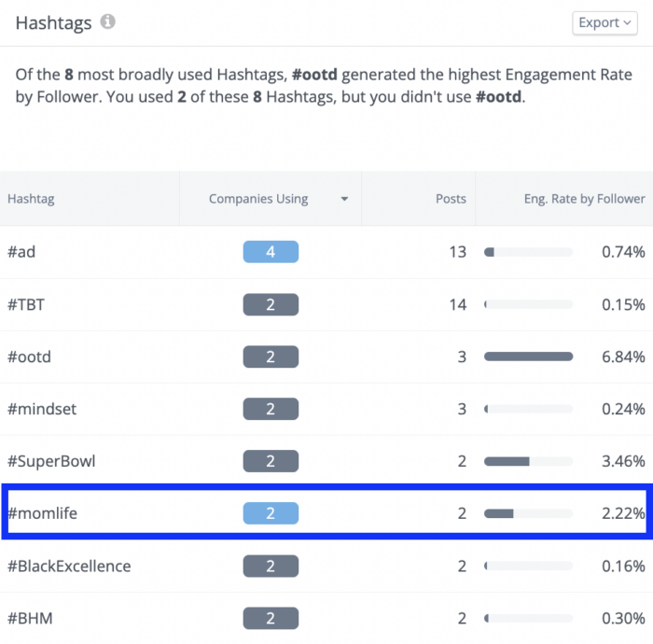The height and width of the screenshot is (644, 653).
Task: Click companies badge in #TBT row
Action: [x=271, y=304]
